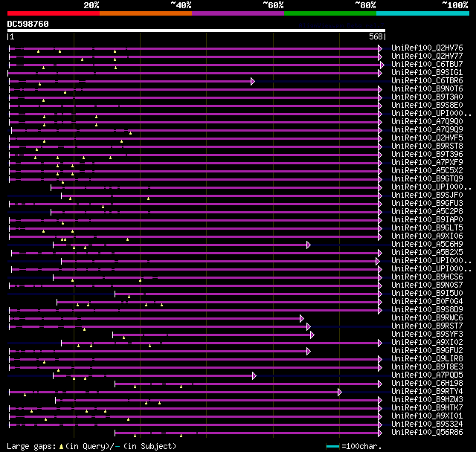The height and width of the screenshot is (452, 476).
Task: Select the UniRef100_A5B2X5 label
Action: tap(427, 253)
